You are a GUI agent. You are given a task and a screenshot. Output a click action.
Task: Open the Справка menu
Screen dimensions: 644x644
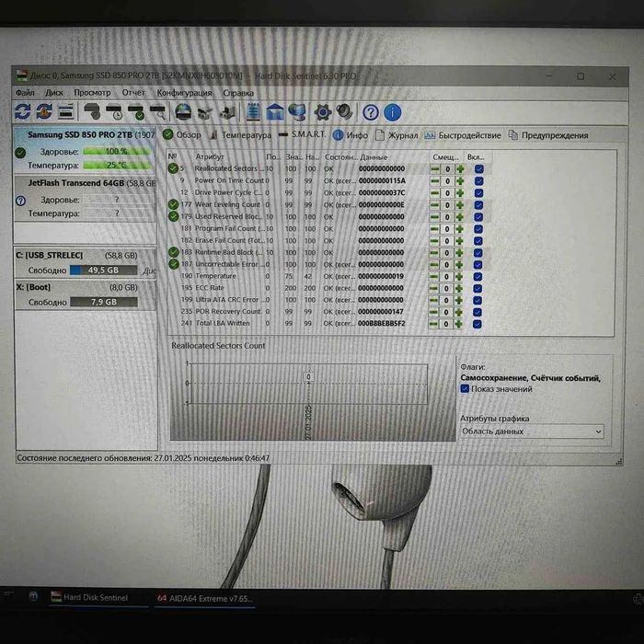pyautogui.click(x=238, y=93)
